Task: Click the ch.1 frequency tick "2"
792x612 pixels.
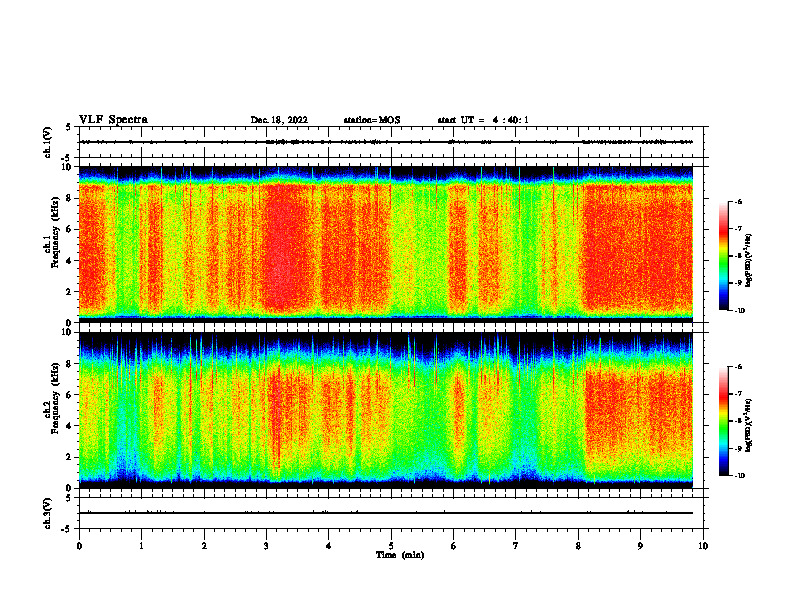Action: 69,291
